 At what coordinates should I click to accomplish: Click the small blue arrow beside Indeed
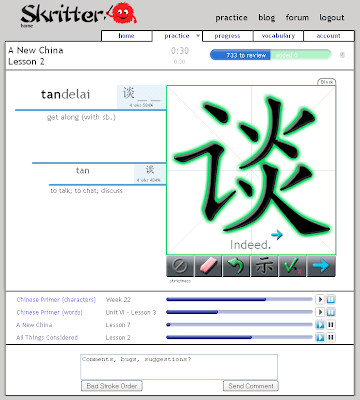coord(277,235)
